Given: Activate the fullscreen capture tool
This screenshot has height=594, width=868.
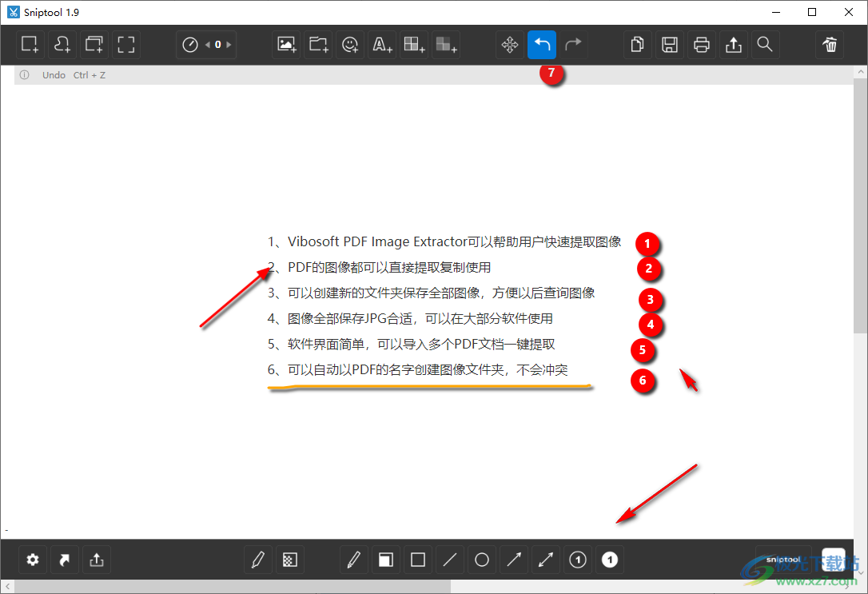Looking at the screenshot, I should tap(125, 44).
